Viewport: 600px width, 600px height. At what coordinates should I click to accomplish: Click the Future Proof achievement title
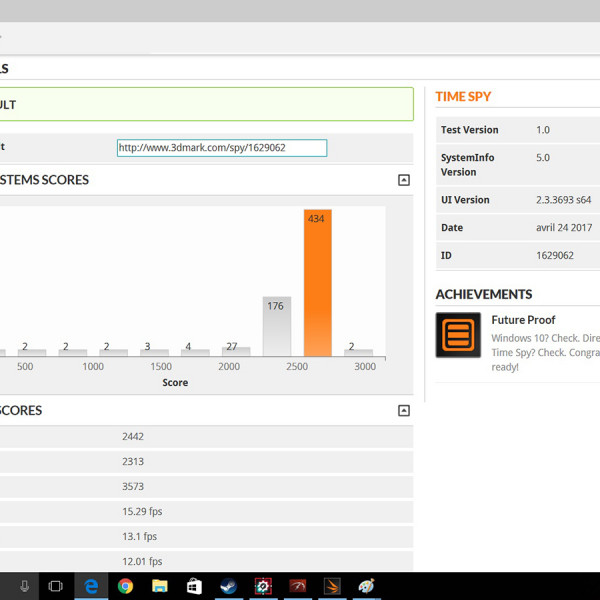523,320
